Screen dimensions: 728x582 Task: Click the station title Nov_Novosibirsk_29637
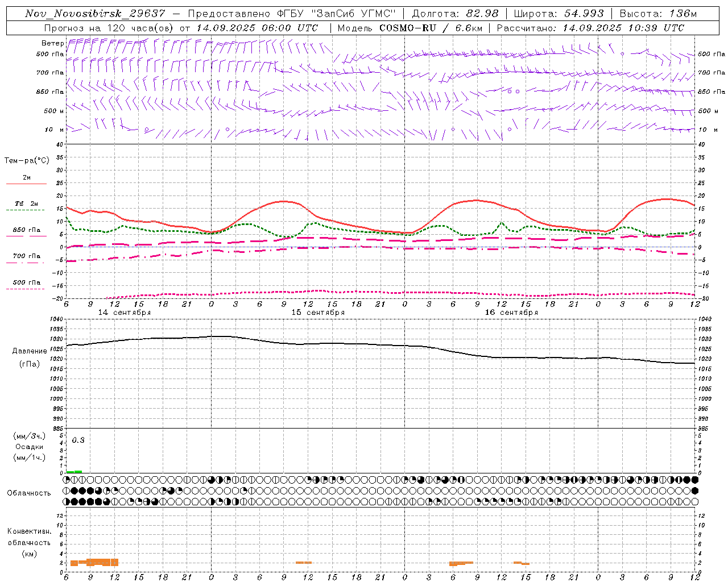[95, 14]
